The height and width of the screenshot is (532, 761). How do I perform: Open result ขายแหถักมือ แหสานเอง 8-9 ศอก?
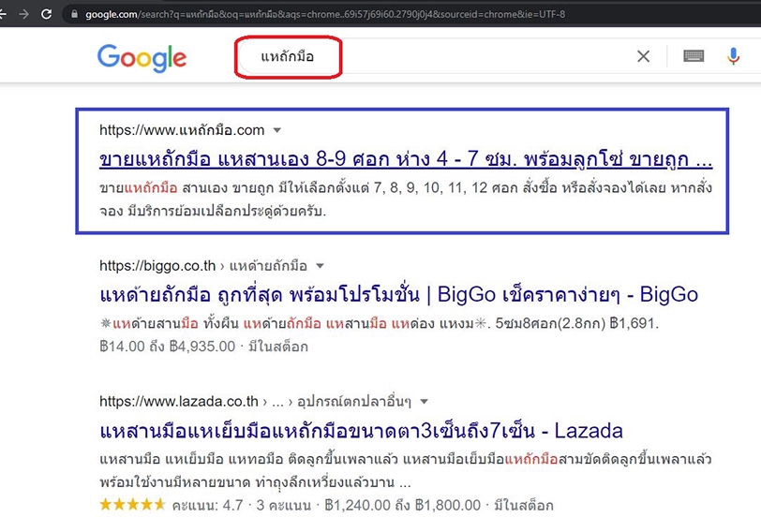tap(406, 158)
